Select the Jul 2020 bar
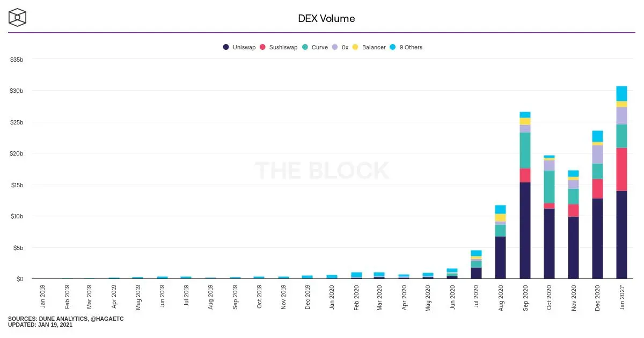 point(477,264)
